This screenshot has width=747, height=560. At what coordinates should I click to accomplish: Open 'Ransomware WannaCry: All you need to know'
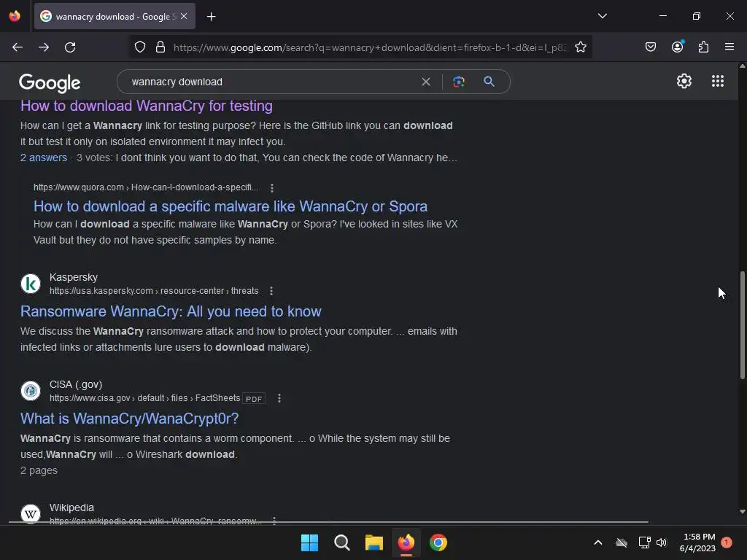(x=171, y=311)
